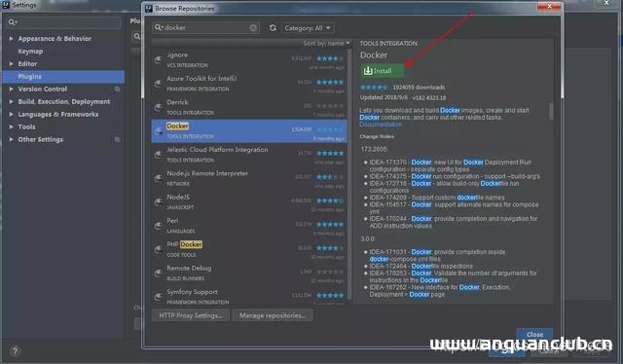The image size is (623, 364).
Task: Select the NodeJS plugin row
Action: click(x=249, y=201)
